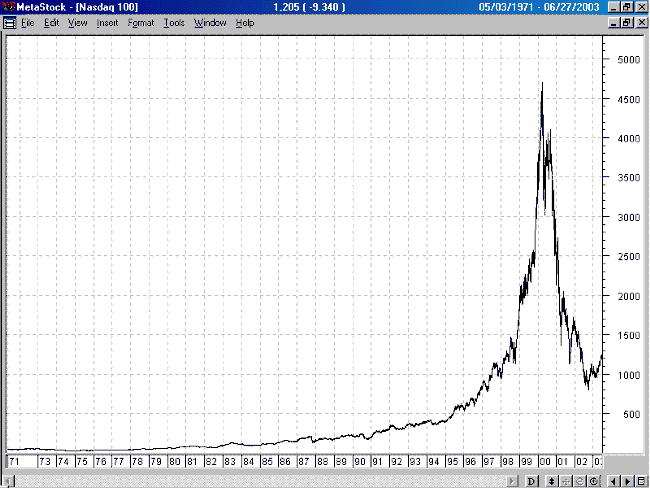
Task: Open the Format menu
Action: coord(141,22)
